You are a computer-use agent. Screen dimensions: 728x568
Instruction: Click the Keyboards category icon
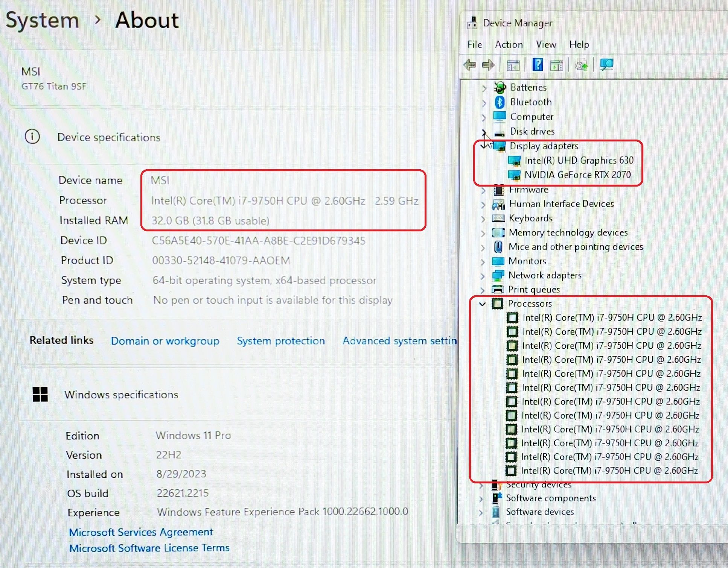click(x=498, y=219)
